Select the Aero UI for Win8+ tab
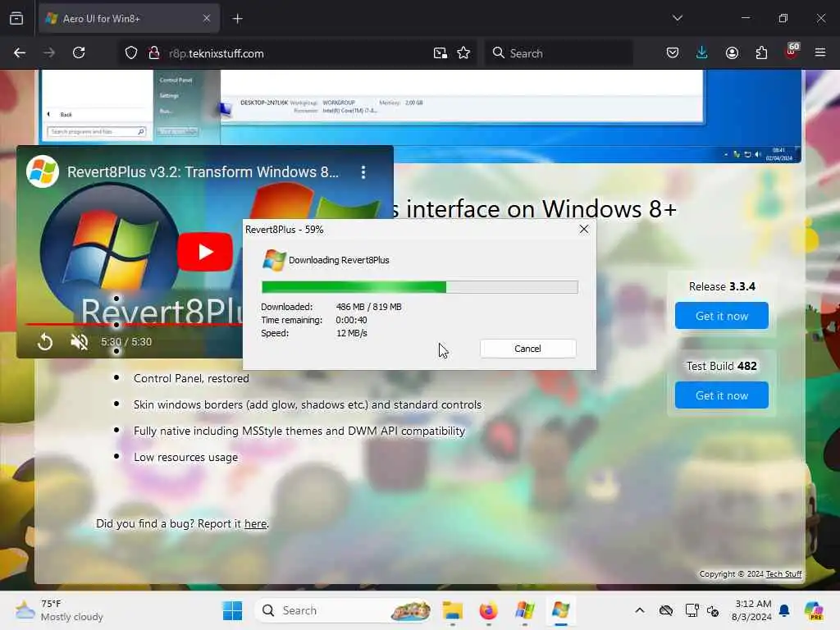This screenshot has width=840, height=630. tap(129, 19)
